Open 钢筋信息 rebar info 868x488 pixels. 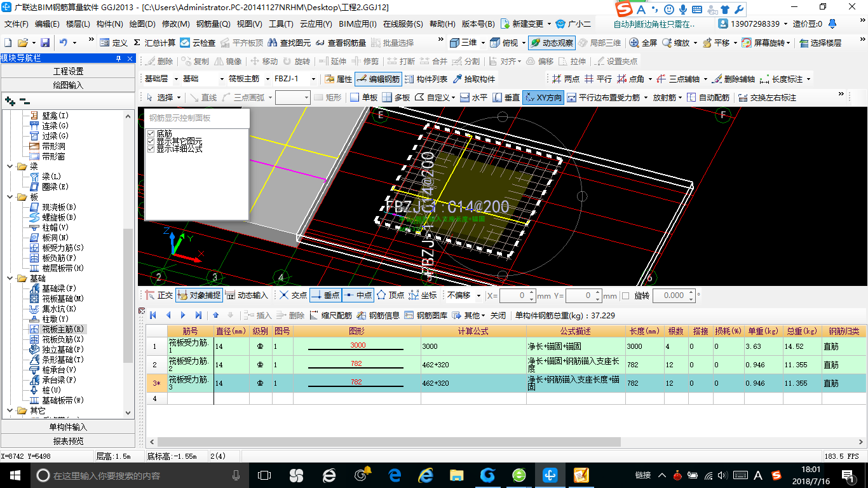pos(378,315)
